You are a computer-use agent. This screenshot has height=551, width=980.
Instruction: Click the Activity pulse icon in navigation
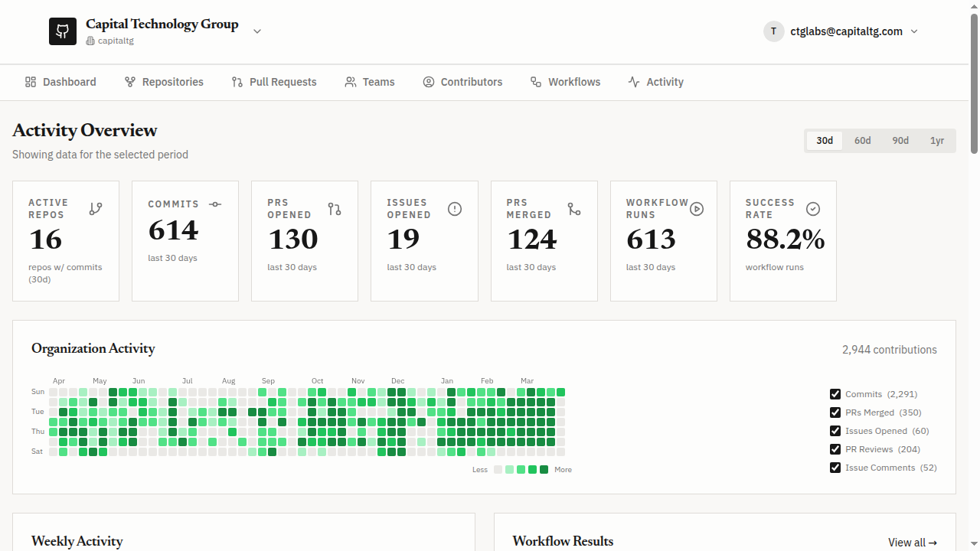pos(634,82)
